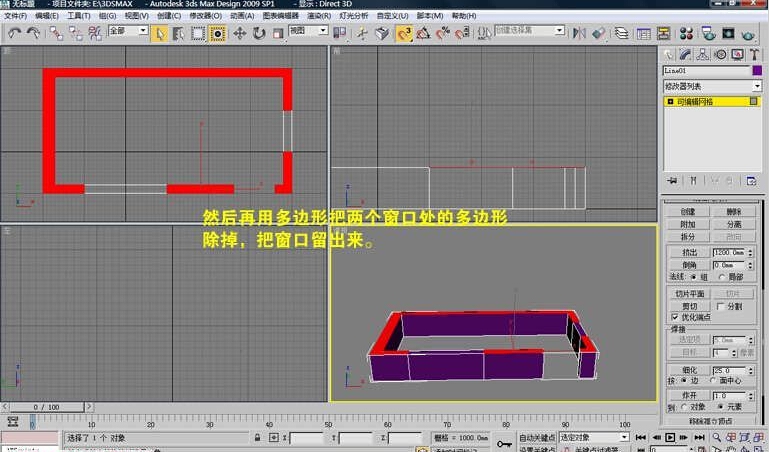Open the 文件(F) menu
The height and width of the screenshot is (452, 769).
coord(15,16)
